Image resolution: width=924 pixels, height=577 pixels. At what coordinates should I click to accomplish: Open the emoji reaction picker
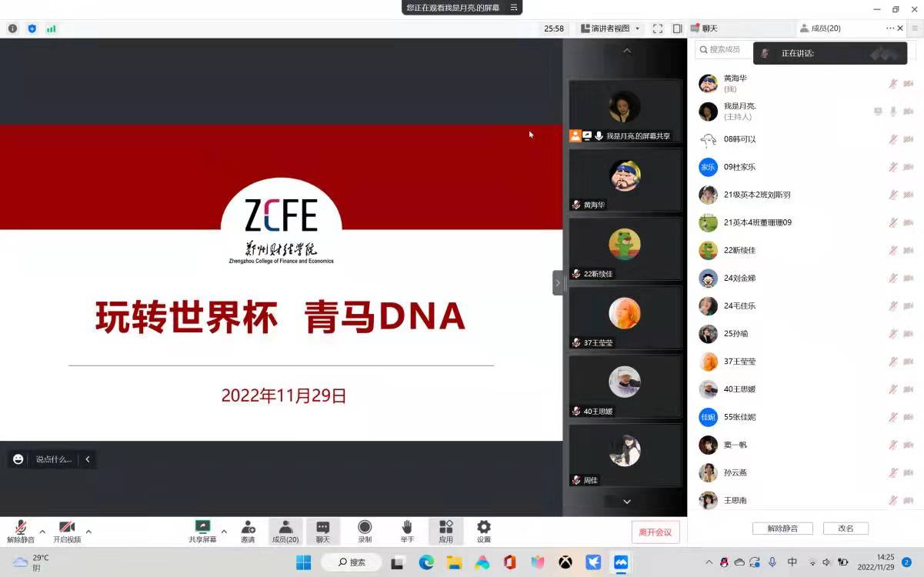click(18, 459)
